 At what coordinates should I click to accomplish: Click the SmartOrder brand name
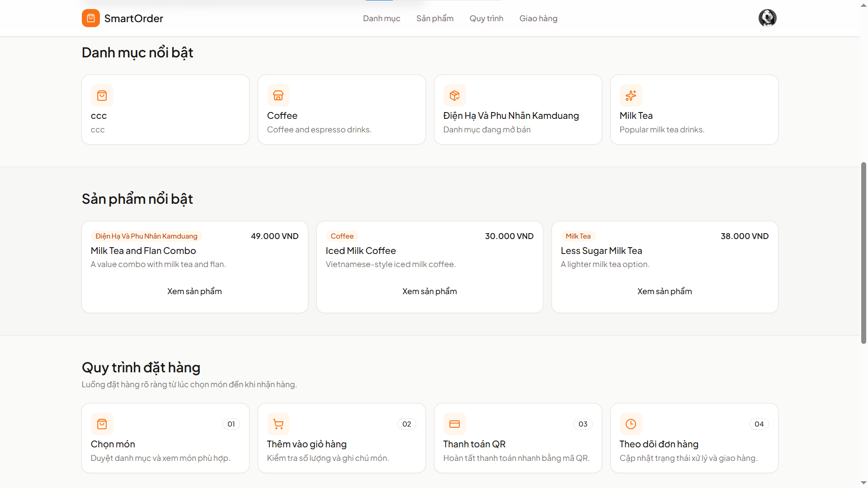point(134,19)
